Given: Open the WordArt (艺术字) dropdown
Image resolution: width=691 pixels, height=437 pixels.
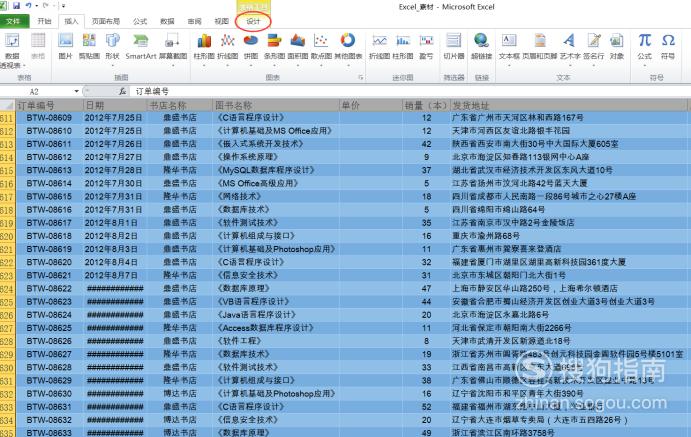Looking at the screenshot, I should [570, 49].
